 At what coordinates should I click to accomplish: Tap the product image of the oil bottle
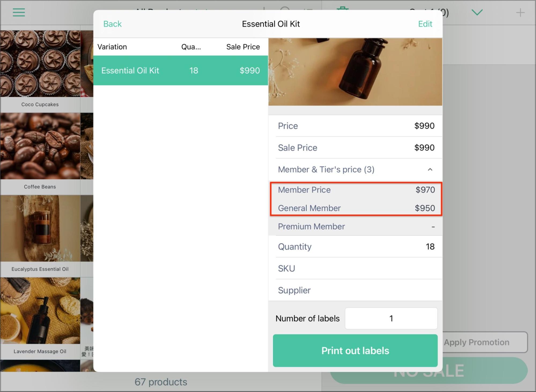(x=355, y=72)
